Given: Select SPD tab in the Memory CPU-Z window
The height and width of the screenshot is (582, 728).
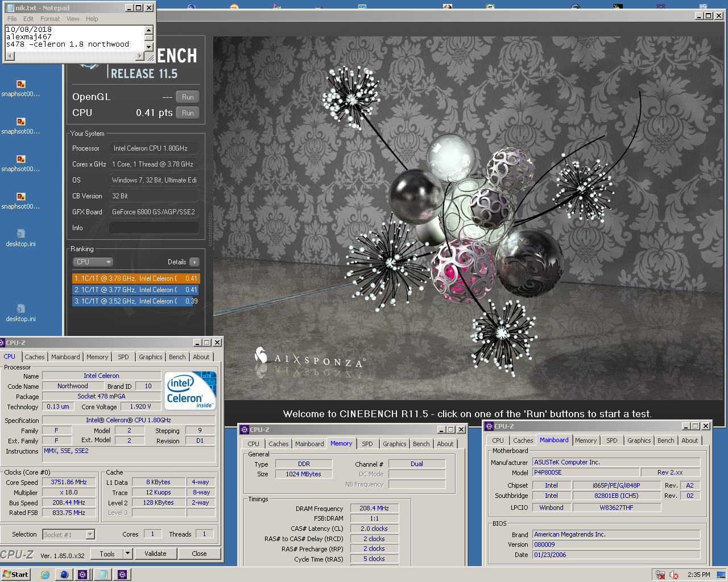Looking at the screenshot, I should 367,444.
